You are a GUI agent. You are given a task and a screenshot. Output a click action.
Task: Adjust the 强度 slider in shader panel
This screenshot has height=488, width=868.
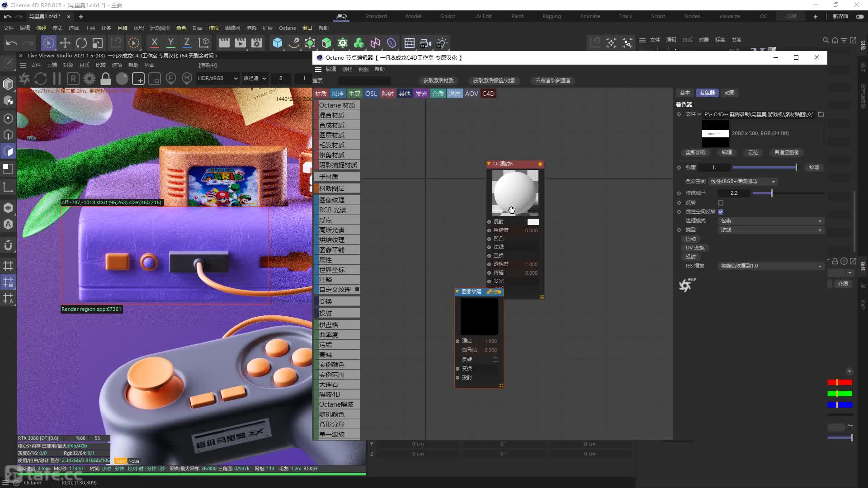coord(764,168)
